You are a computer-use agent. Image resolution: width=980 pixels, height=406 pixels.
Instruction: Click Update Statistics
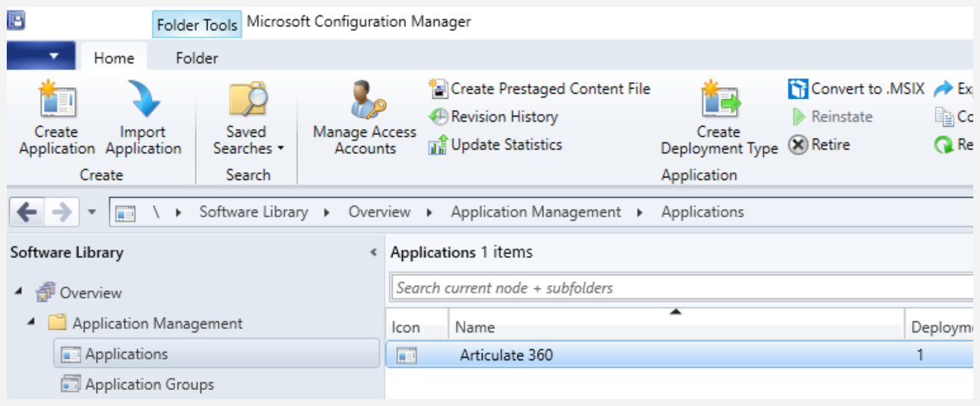[496, 145]
